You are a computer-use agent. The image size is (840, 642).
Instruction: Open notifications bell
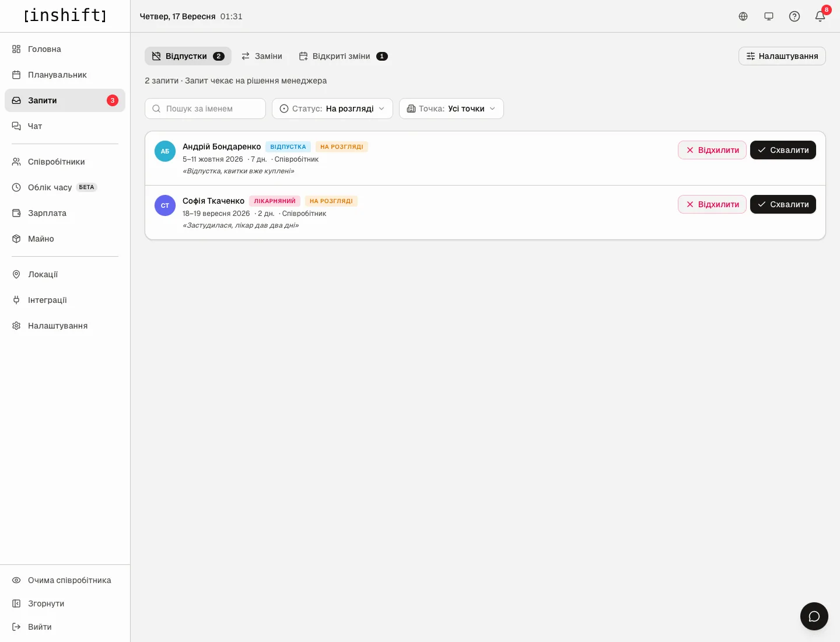pyautogui.click(x=820, y=16)
